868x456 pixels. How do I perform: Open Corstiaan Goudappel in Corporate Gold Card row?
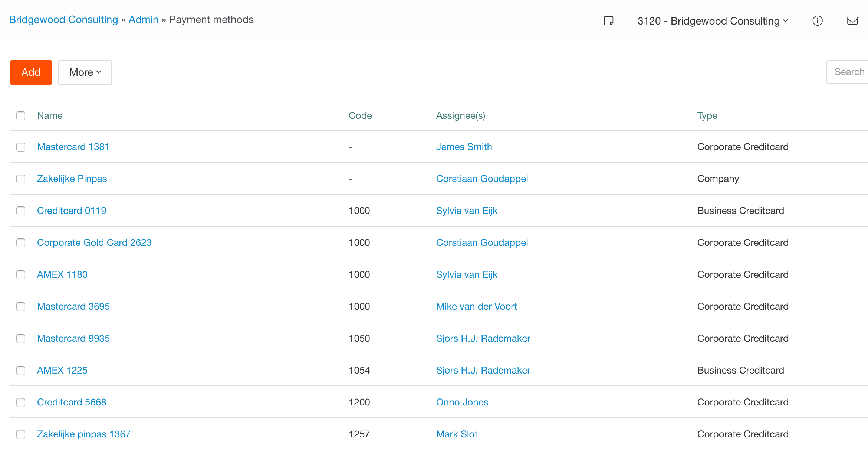click(482, 242)
